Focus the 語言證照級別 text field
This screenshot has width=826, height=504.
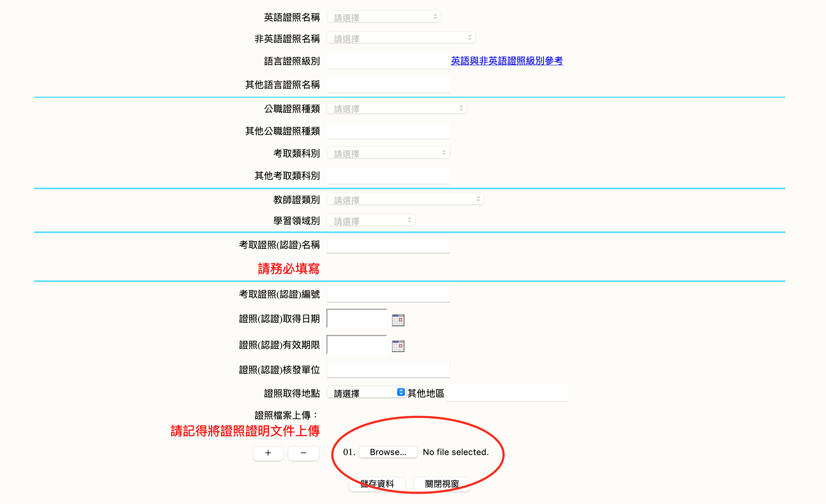pyautogui.click(x=389, y=61)
